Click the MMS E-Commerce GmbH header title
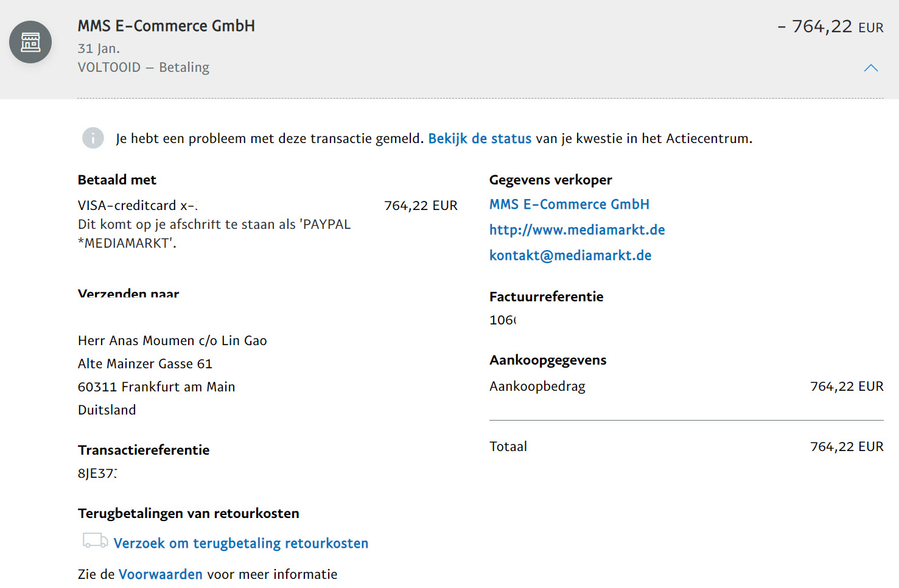 click(166, 26)
